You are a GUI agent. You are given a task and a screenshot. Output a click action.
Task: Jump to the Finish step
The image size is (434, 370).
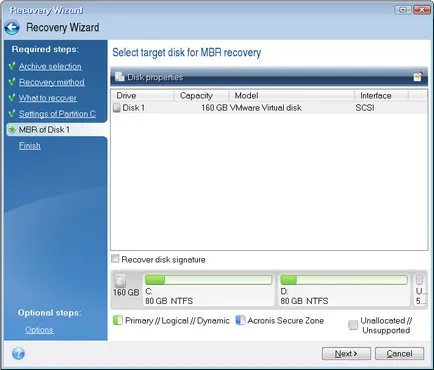coord(30,146)
